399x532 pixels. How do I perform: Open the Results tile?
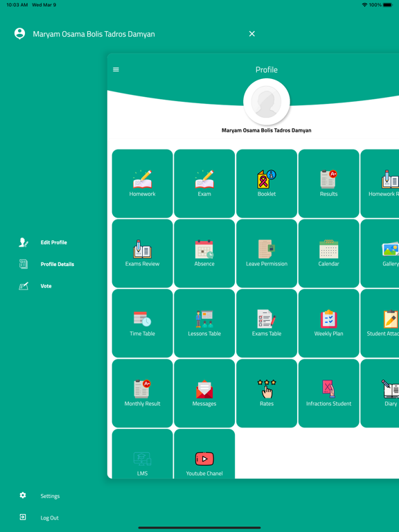pyautogui.click(x=329, y=184)
